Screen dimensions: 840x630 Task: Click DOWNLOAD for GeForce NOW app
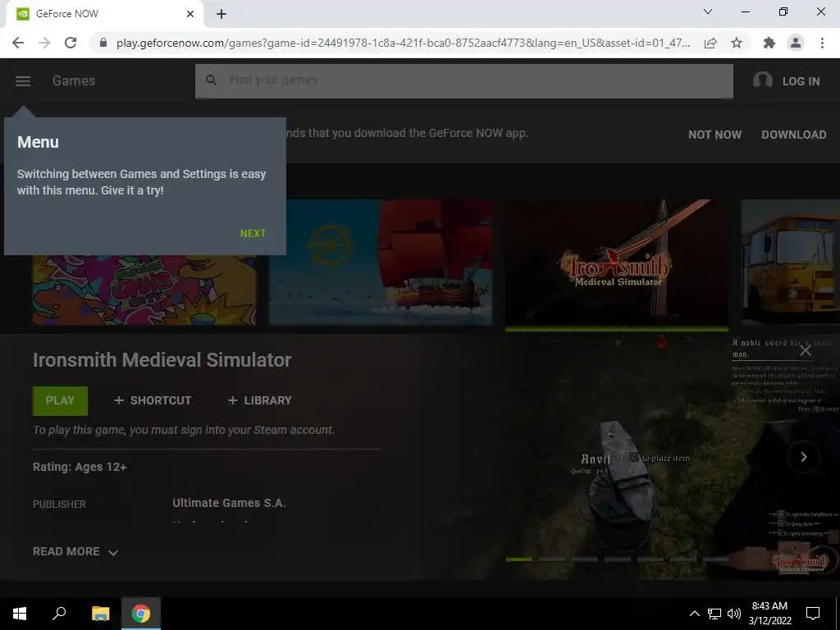(x=794, y=135)
